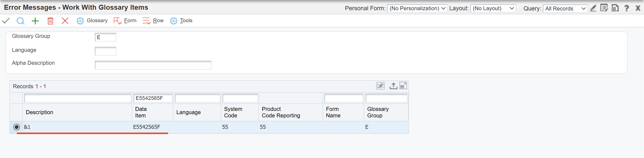
Task: Click the Alpha Description input field
Action: coord(153,65)
